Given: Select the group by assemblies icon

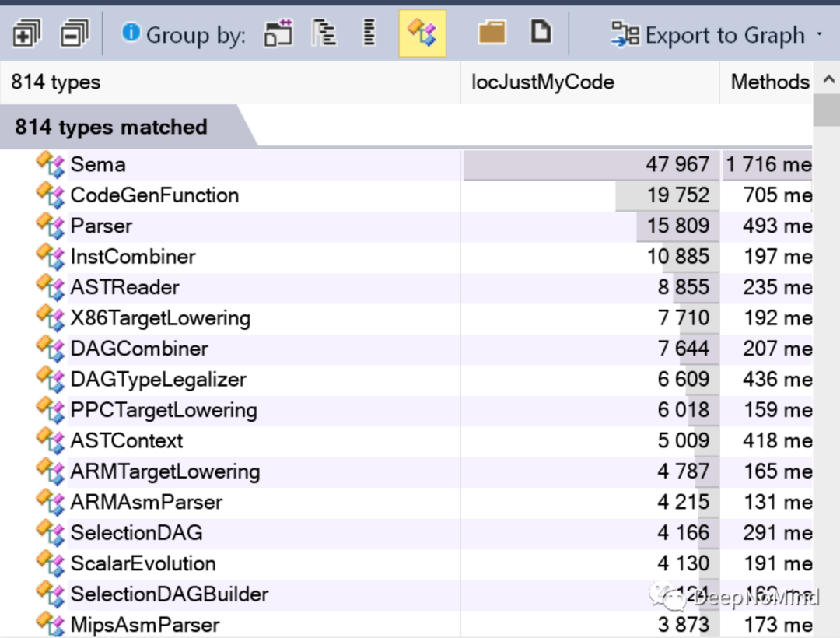Looking at the screenshot, I should [x=278, y=33].
